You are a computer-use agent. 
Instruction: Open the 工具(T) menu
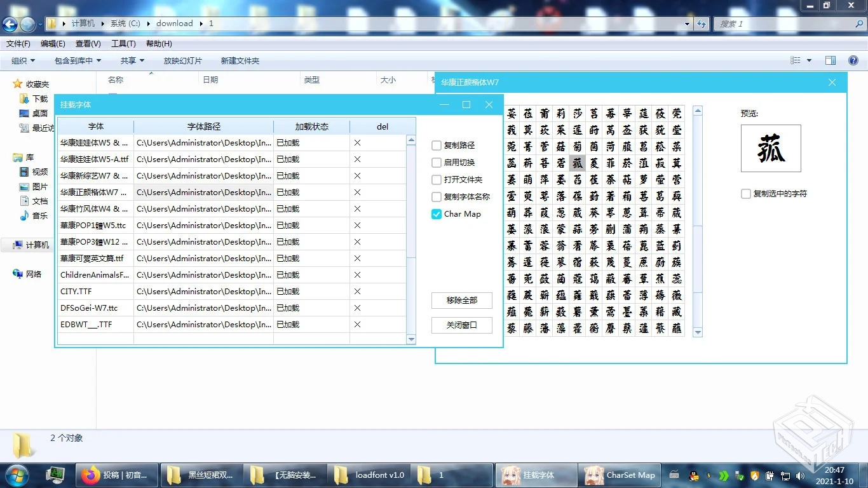(123, 43)
